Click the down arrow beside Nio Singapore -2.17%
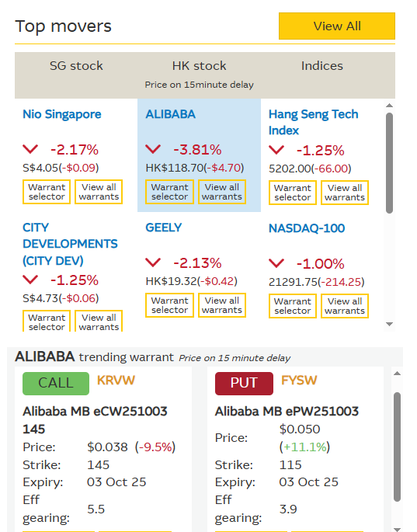 pyautogui.click(x=30, y=149)
